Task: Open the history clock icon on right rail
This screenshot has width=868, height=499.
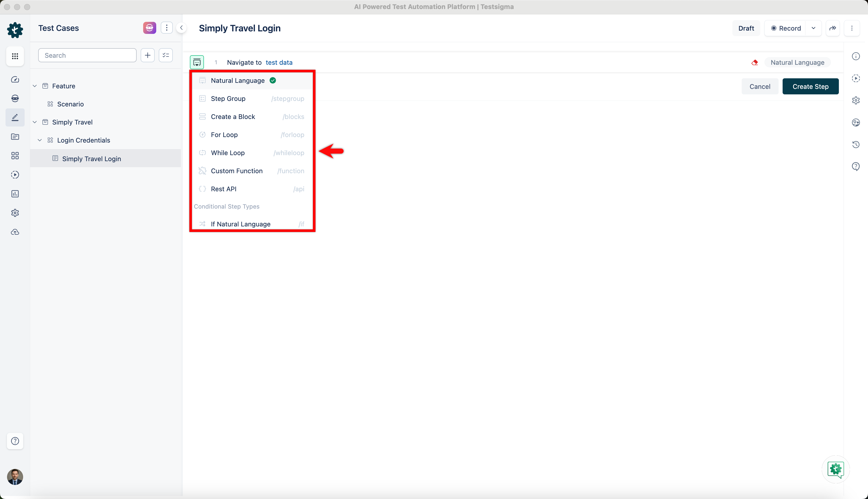Action: [x=856, y=145]
